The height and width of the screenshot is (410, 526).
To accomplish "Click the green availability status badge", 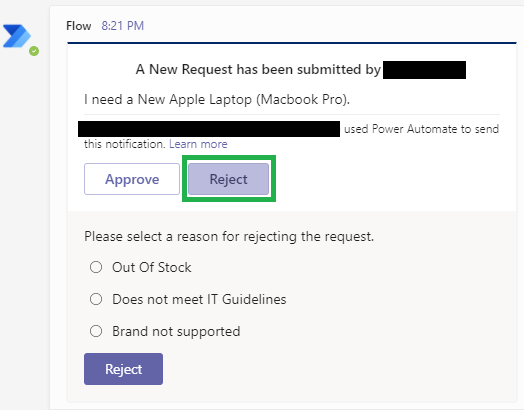I will (x=34, y=51).
